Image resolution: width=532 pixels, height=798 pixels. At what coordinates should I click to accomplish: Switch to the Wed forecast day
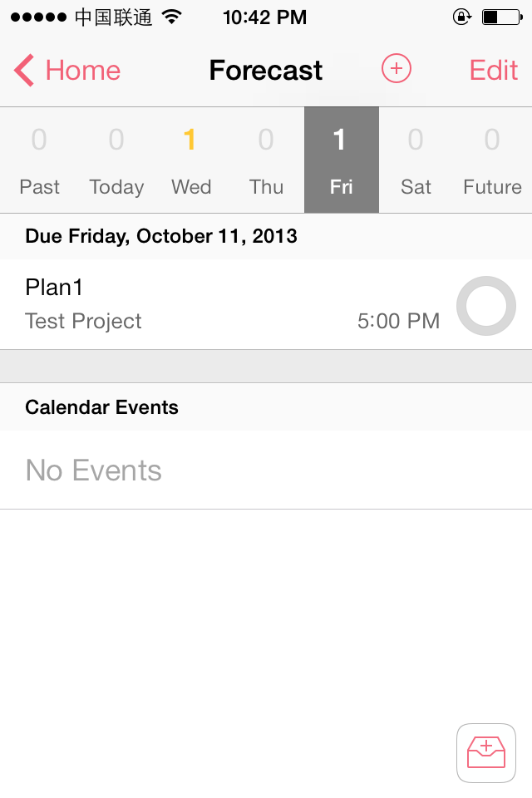pos(191,160)
